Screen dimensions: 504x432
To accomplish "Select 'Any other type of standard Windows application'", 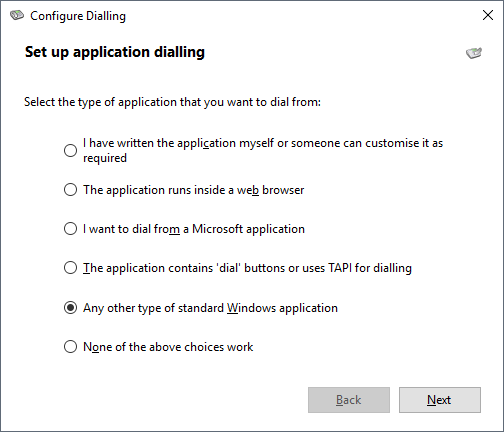I will click(70, 307).
